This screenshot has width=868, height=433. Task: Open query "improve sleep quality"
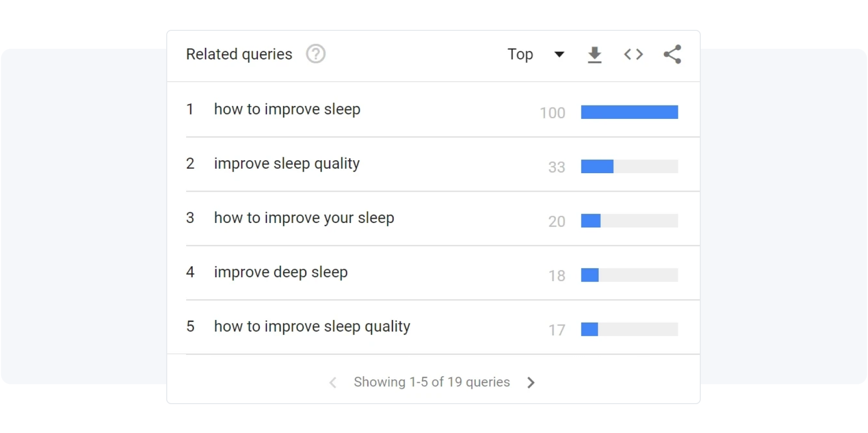287,164
